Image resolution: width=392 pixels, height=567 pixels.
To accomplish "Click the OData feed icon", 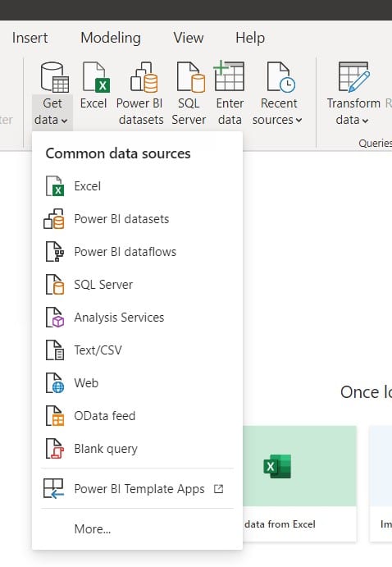I will click(55, 416).
